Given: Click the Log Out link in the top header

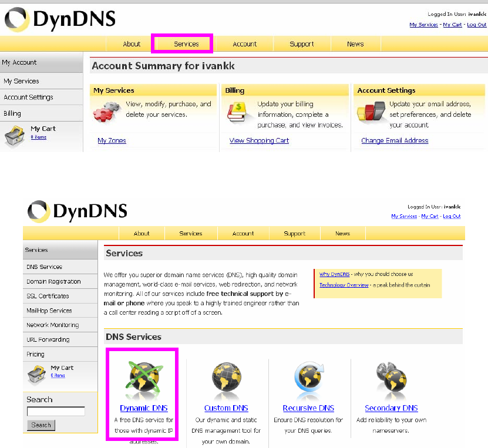Looking at the screenshot, I should 476,25.
